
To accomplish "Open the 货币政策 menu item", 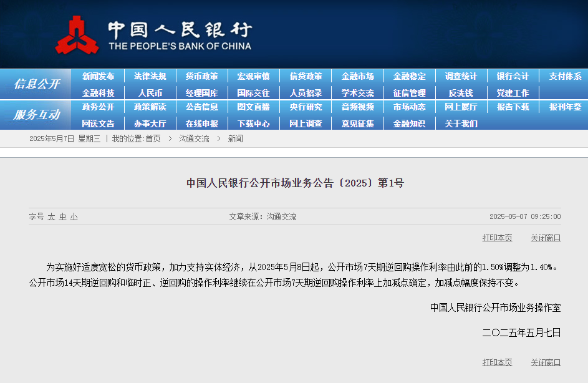I will pyautogui.click(x=201, y=76).
